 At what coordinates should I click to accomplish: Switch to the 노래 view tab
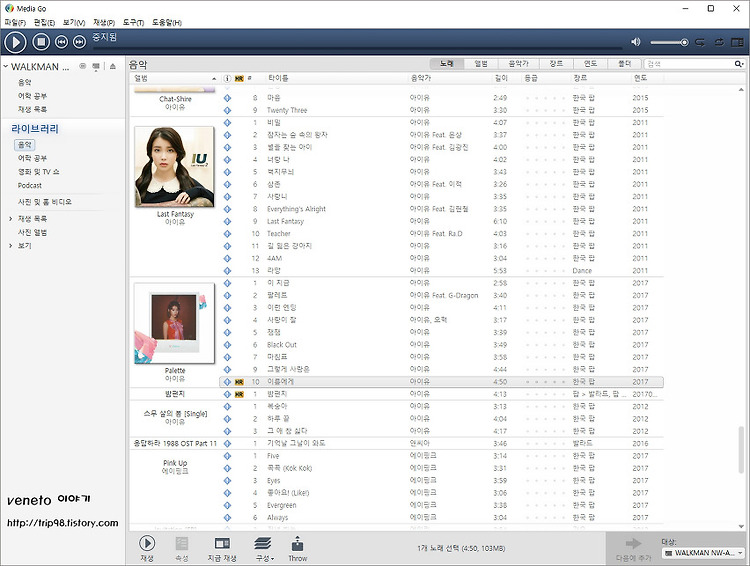click(x=447, y=64)
